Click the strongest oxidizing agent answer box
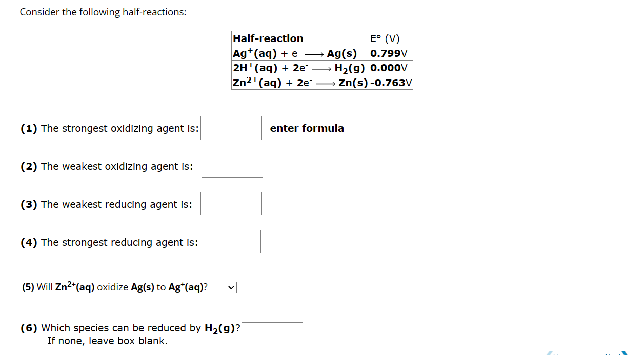This screenshot has height=355, width=644. pyautogui.click(x=231, y=128)
